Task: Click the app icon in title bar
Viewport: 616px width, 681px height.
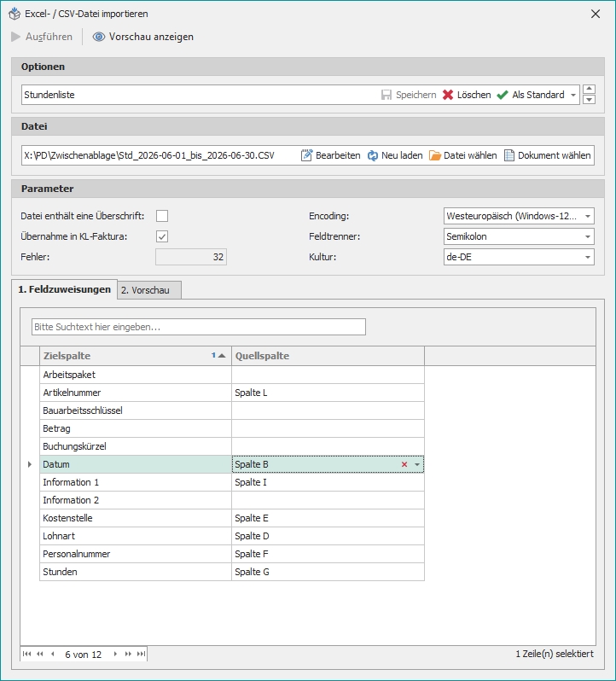Action: pyautogui.click(x=15, y=14)
